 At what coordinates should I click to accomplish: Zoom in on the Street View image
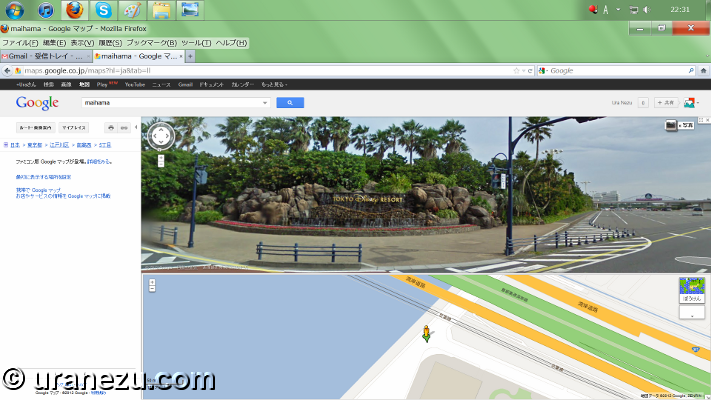[161, 157]
